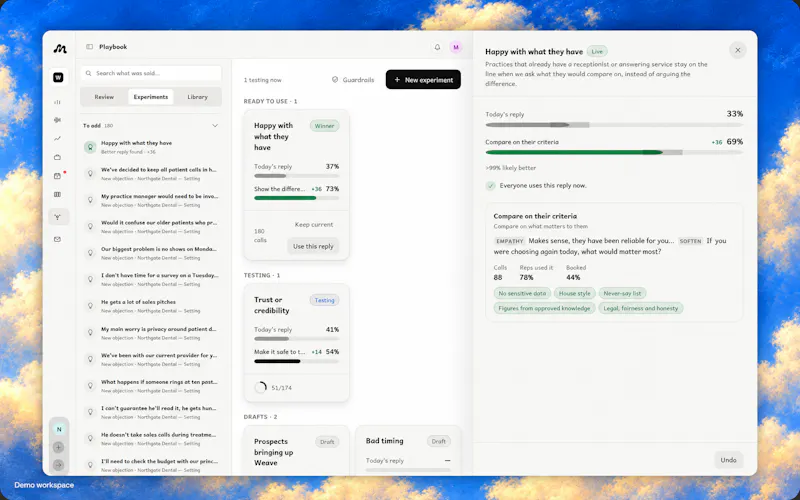Click the Make it safe 54% black bar
Viewport: 800px width, 500px height.
[x=296, y=361]
